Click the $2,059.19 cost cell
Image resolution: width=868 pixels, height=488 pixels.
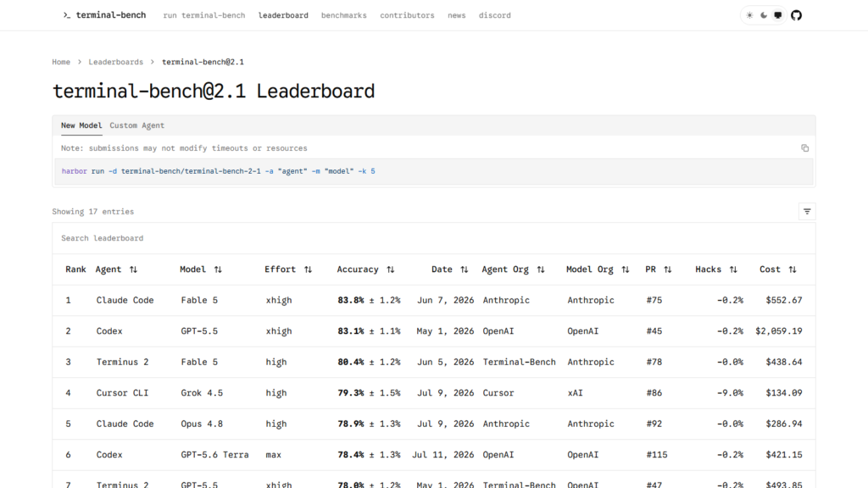779,331
